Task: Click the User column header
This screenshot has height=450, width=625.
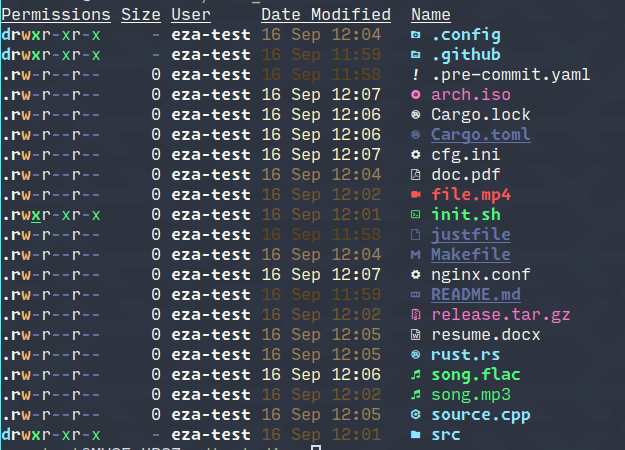Action: click(191, 15)
